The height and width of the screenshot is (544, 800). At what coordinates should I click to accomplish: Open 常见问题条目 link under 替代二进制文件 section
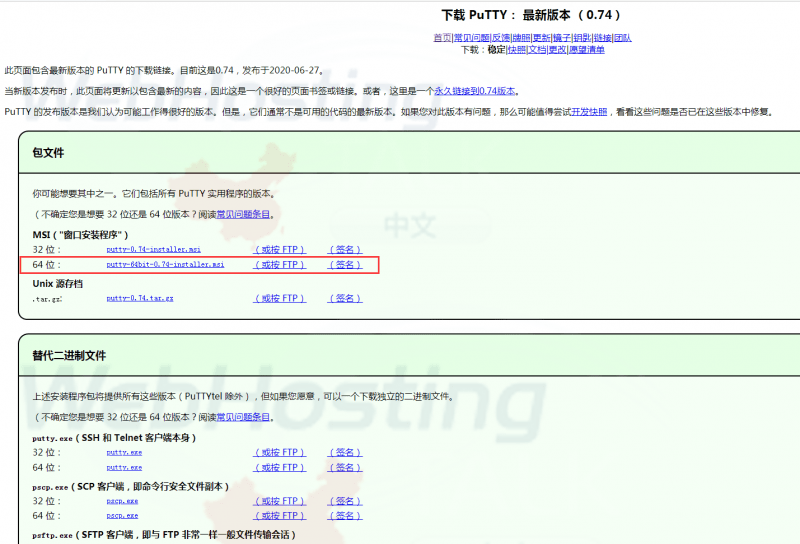pyautogui.click(x=243, y=417)
